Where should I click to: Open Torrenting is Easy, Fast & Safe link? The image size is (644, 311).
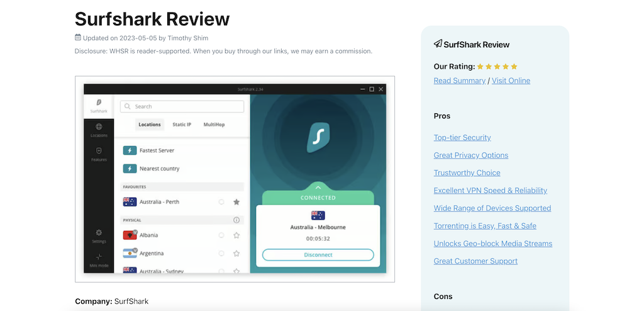[485, 226]
